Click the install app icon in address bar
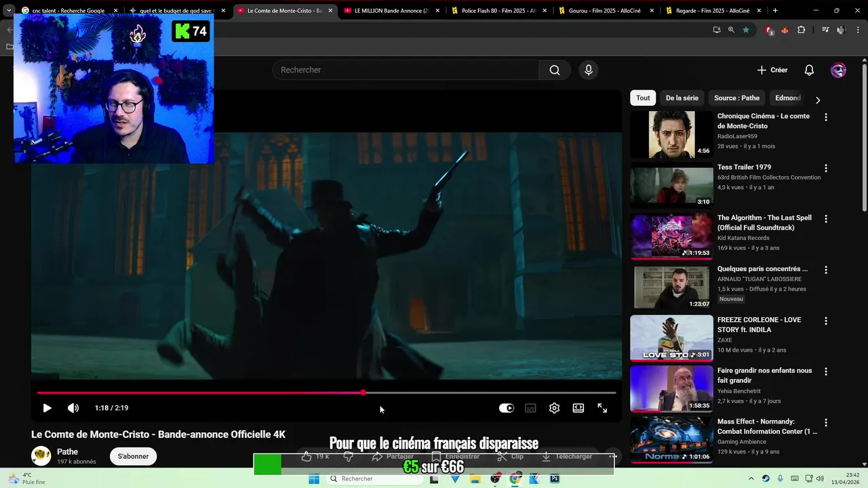Image resolution: width=868 pixels, height=488 pixels. click(x=717, y=30)
